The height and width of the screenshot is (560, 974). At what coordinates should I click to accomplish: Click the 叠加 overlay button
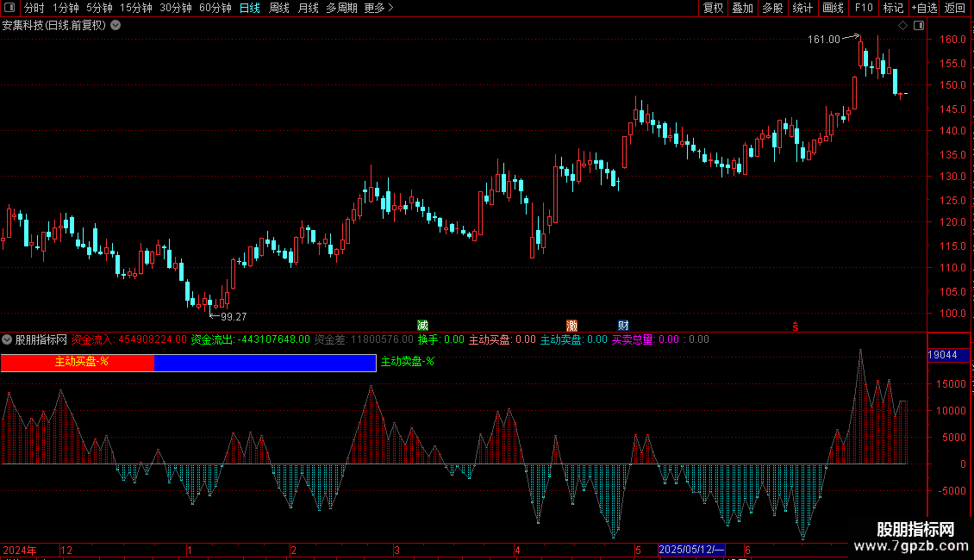[x=743, y=8]
